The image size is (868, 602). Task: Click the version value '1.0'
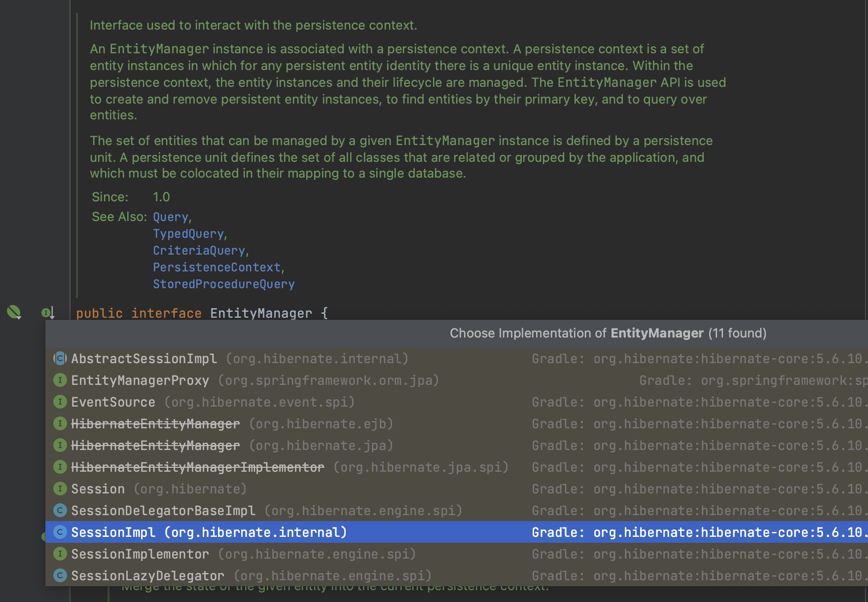(161, 197)
